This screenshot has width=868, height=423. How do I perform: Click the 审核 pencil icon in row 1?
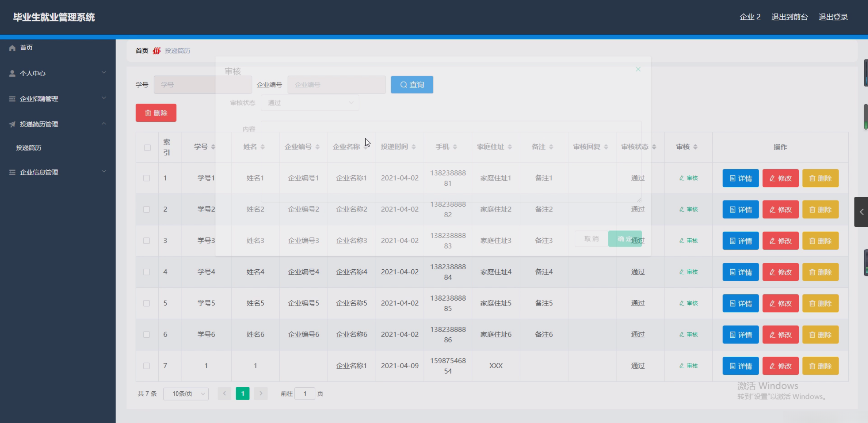[681, 178]
